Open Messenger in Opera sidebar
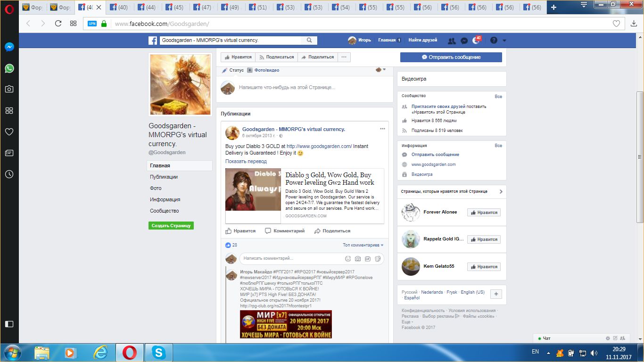Image resolution: width=644 pixels, height=362 pixels. click(9, 47)
